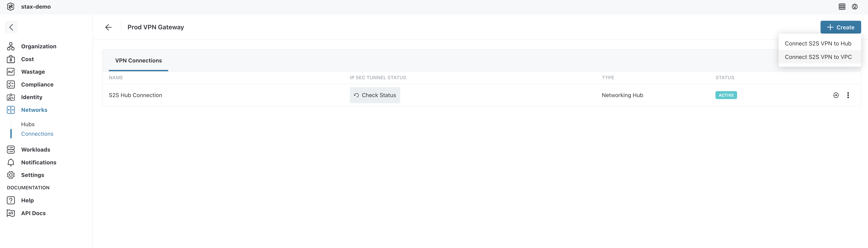868x248 pixels.
Task: Click the Stax logo icon
Action: coord(11,6)
